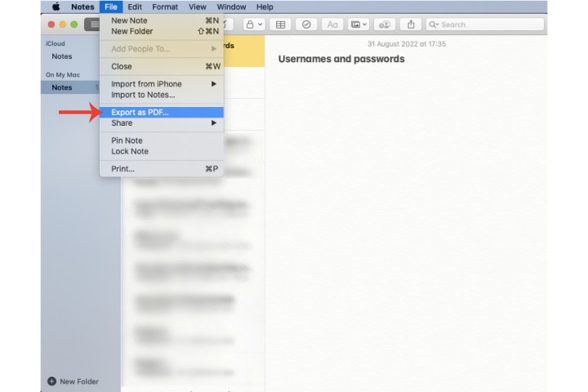Open the lock note dropdown in toolbar
Screen dimensions: 588x392
(x=254, y=24)
